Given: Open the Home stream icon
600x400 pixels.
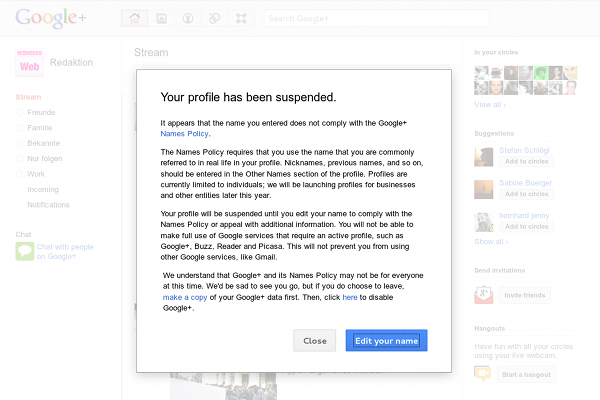Looking at the screenshot, I should 134,18.
